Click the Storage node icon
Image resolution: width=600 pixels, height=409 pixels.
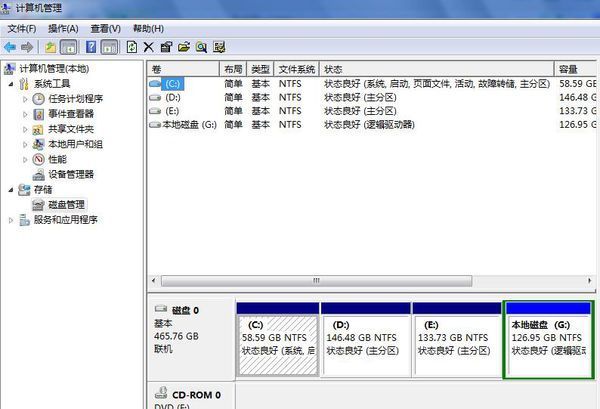pyautogui.click(x=24, y=190)
